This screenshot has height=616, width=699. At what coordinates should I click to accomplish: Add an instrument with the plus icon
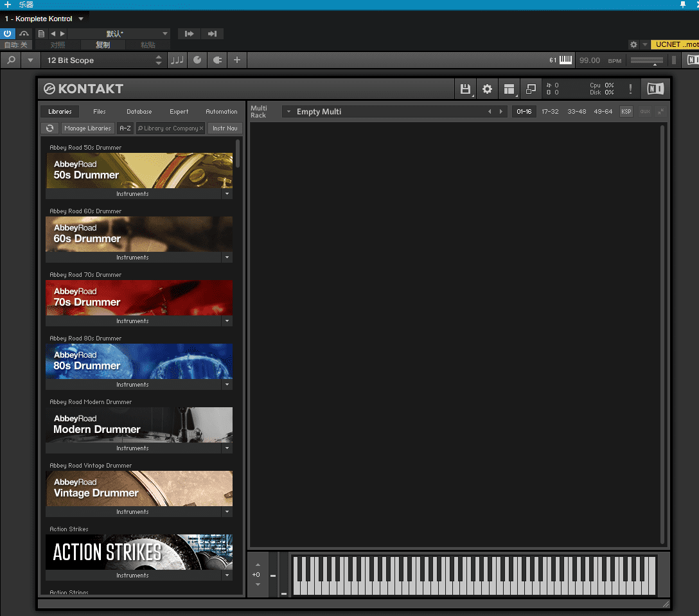pos(8,4)
